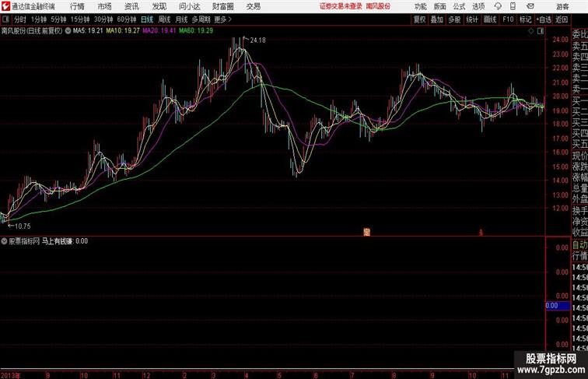
Task: Click the MA60: 19.29 value
Action: coord(196,31)
